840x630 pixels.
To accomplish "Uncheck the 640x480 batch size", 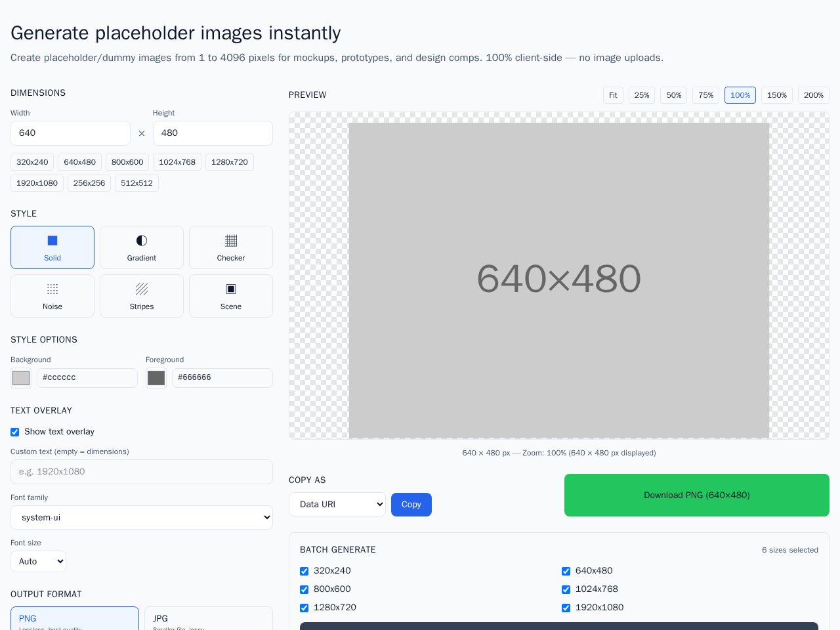I will click(566, 571).
